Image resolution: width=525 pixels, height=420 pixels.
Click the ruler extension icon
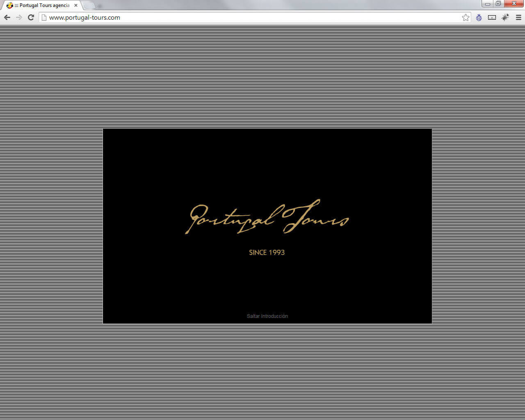click(492, 17)
